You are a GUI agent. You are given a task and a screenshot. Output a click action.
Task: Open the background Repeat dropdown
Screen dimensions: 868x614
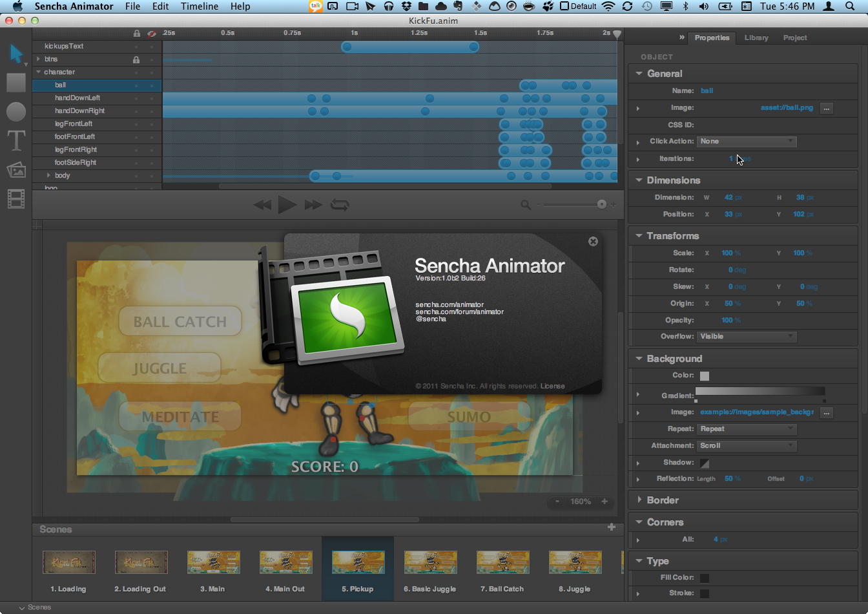coord(747,429)
